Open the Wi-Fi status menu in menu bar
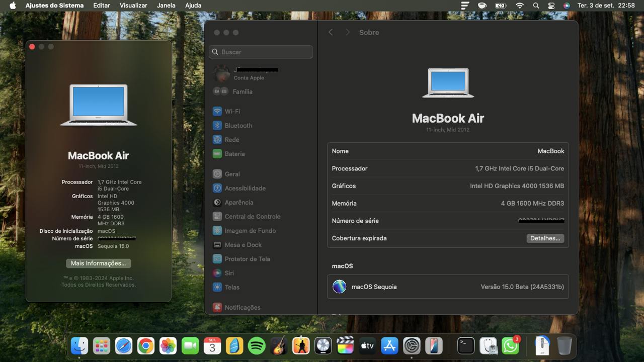 [520, 6]
